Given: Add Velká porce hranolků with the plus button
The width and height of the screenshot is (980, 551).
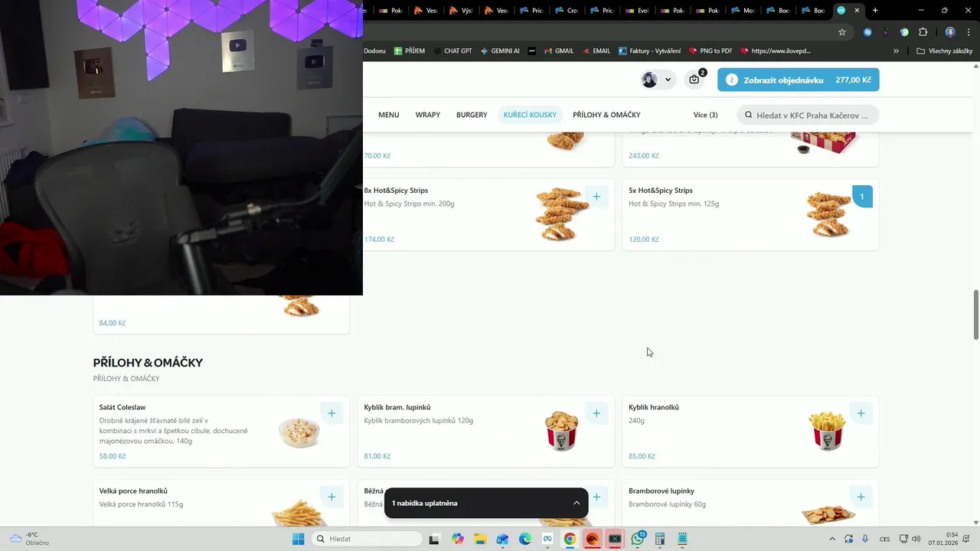Looking at the screenshot, I should (x=332, y=497).
